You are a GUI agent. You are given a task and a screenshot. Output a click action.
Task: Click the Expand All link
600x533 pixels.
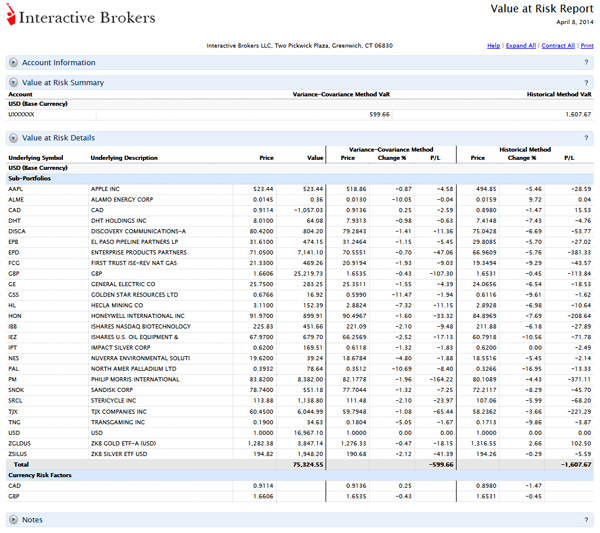click(x=520, y=46)
